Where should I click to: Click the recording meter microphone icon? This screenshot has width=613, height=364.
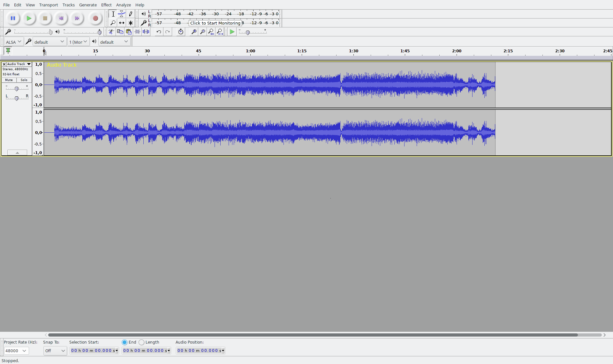point(144,23)
